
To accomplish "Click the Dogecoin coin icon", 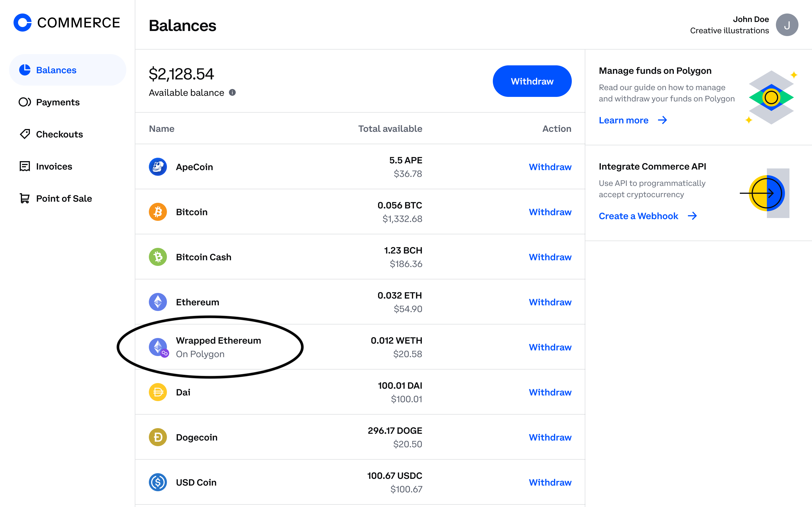I will point(158,437).
